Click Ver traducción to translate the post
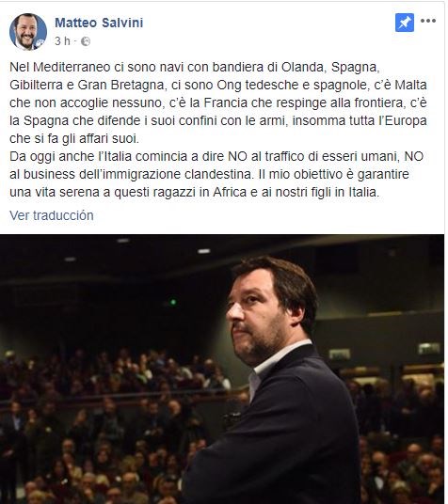 (52, 215)
